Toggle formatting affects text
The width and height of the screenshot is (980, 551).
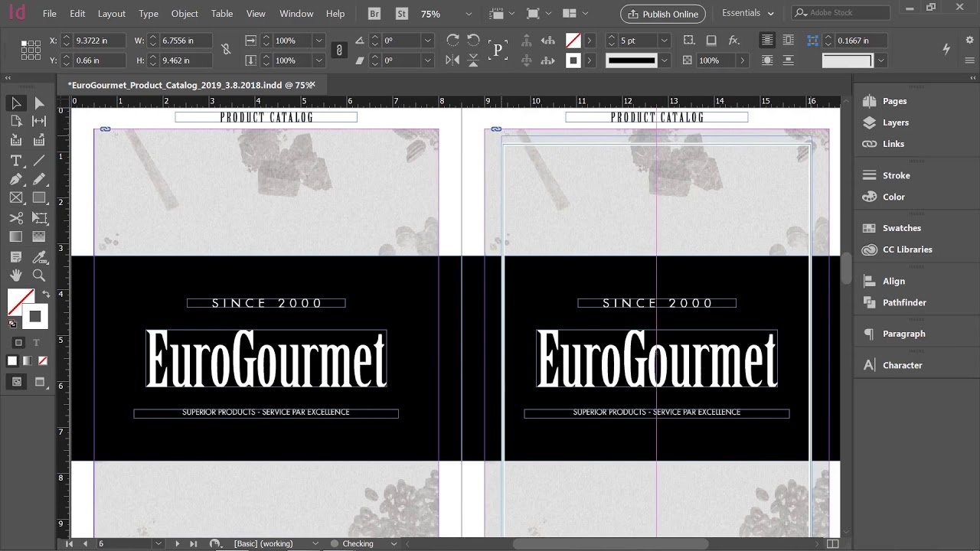[x=36, y=342]
